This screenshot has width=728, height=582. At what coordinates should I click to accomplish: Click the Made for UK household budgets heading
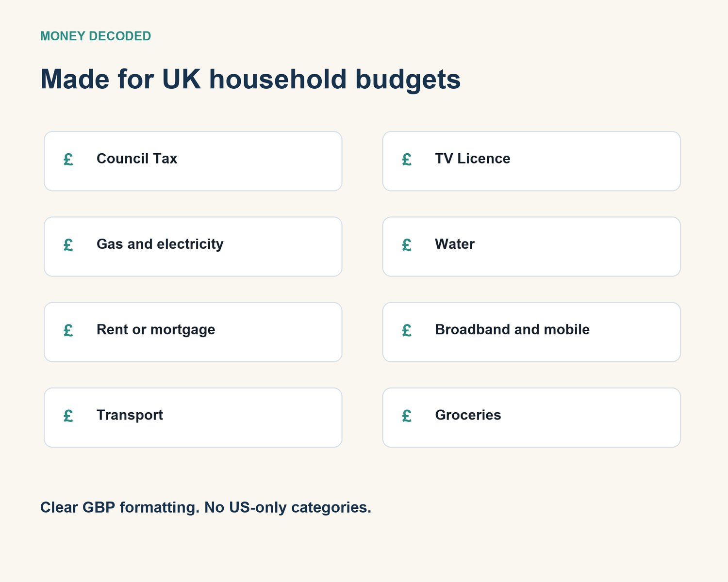tap(250, 79)
